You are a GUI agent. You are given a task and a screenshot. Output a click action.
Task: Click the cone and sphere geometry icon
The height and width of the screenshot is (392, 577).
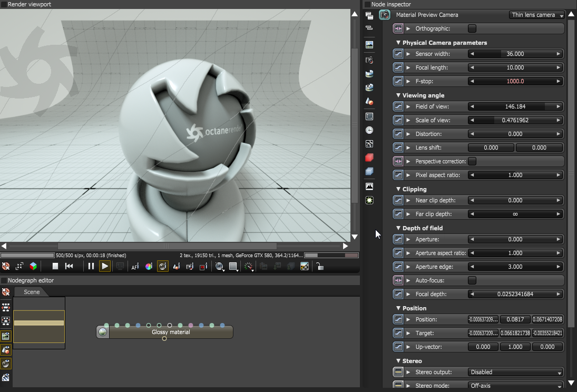click(x=369, y=101)
